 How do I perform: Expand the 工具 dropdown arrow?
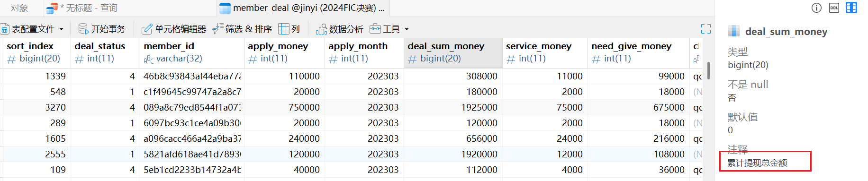coord(407,29)
